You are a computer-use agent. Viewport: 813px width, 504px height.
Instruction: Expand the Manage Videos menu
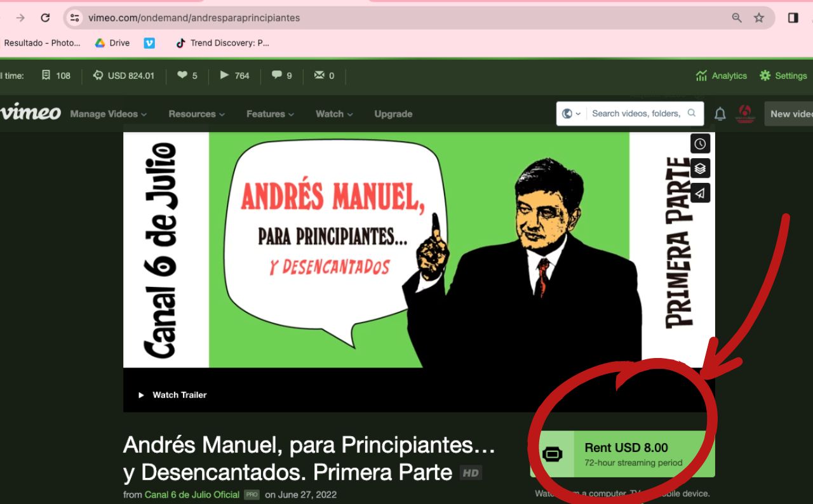pos(108,114)
